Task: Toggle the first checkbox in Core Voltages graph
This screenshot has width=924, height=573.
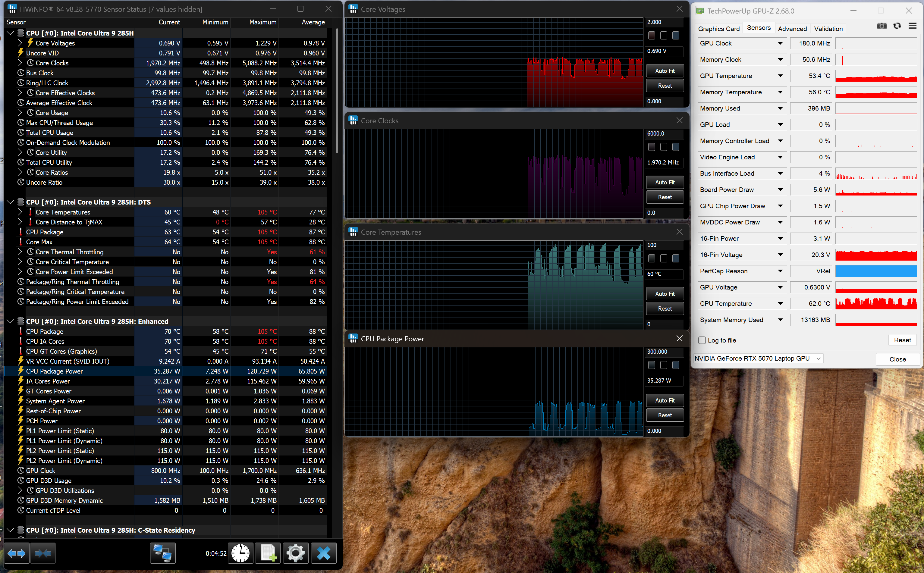Action: coord(652,36)
